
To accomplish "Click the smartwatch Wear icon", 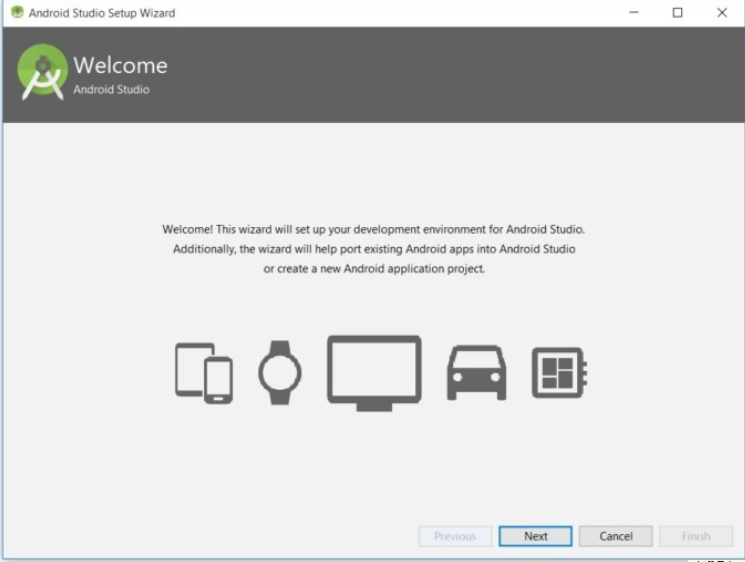I will click(x=280, y=373).
